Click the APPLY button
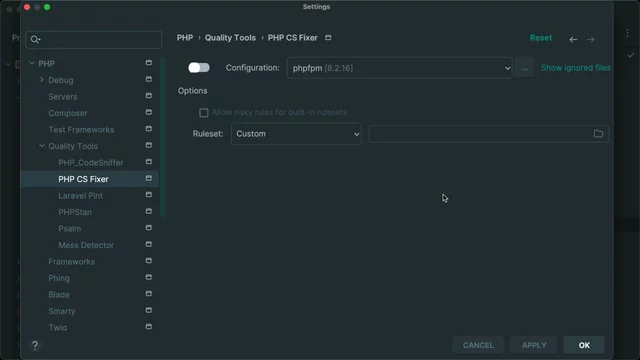Screen dimensions: 640x360 coord(534,345)
